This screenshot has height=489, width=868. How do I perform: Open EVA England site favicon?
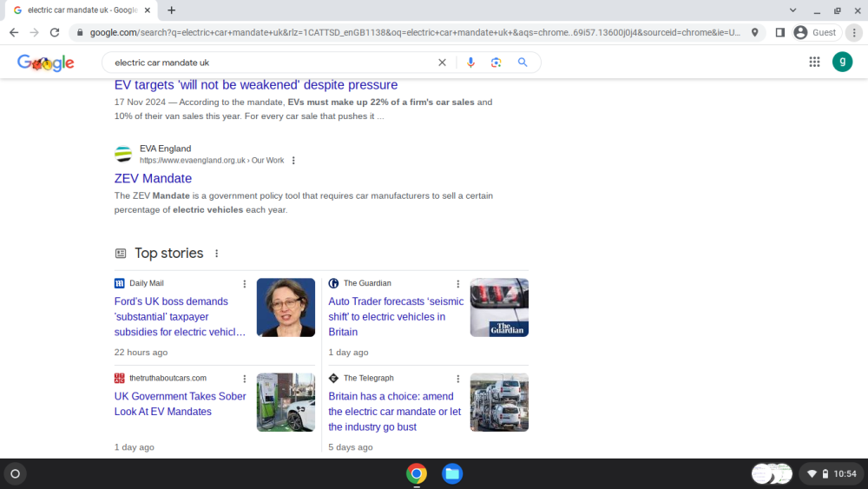123,154
